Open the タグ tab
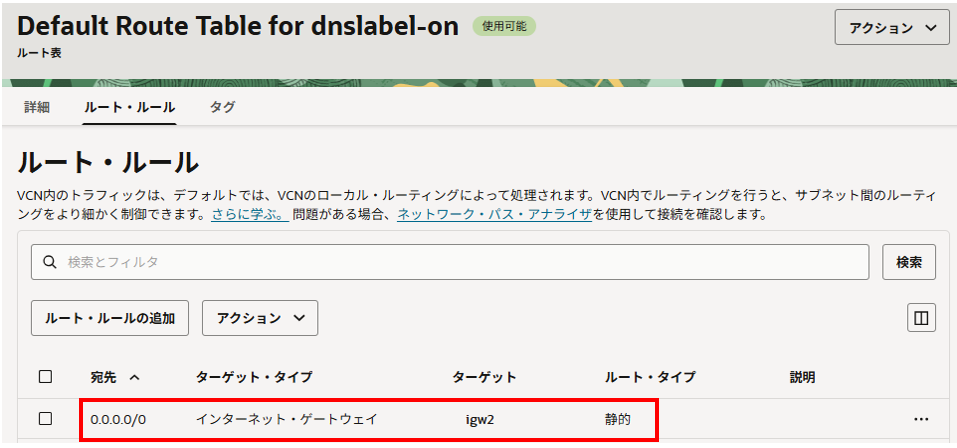Screen dimensions: 957x448 pos(222,107)
